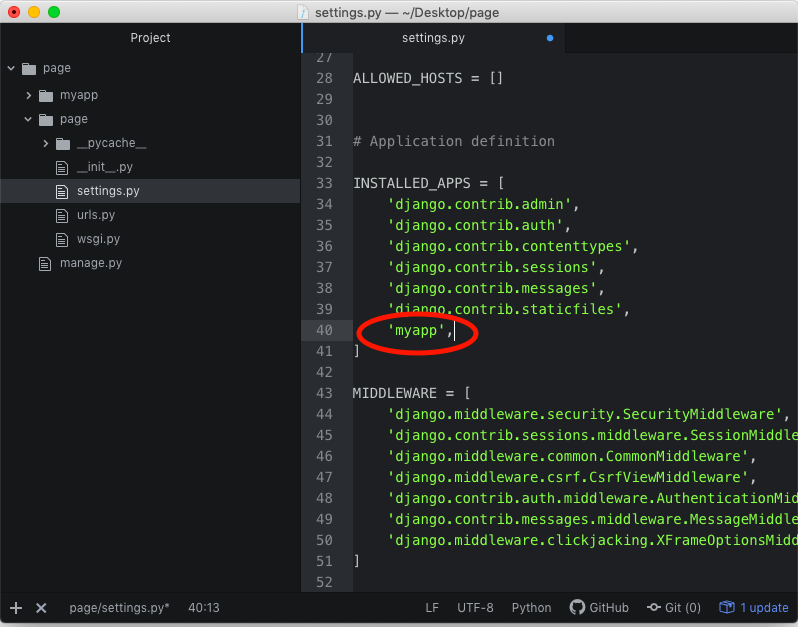This screenshot has width=798, height=627.
Task: Click the '# Application definition' comment
Action: pyautogui.click(x=454, y=141)
